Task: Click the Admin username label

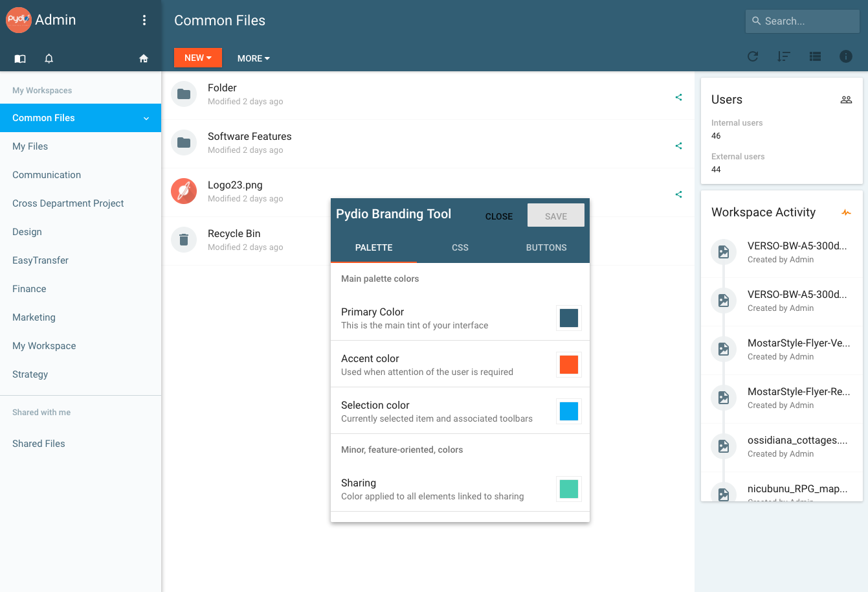Action: point(56,20)
